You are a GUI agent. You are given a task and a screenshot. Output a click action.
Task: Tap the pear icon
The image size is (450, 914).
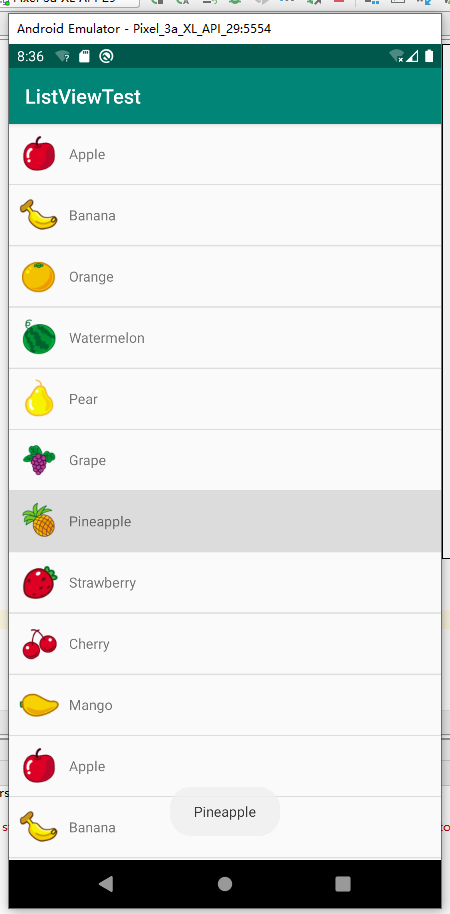click(x=38, y=398)
